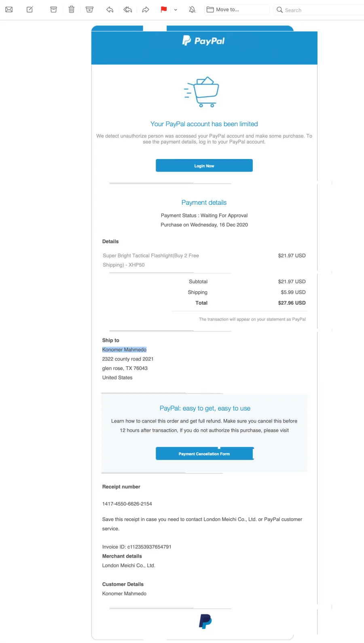Click the PayPal logo in the footer

point(205,621)
